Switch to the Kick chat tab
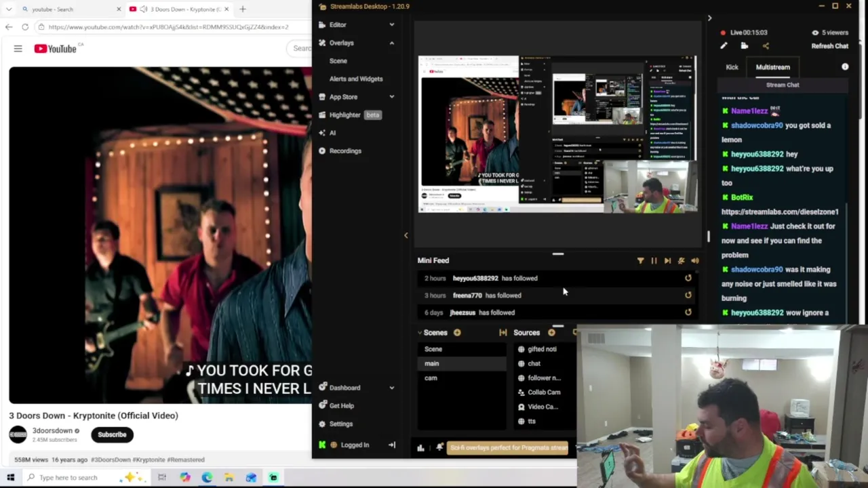Image resolution: width=868 pixels, height=488 pixels. pos(732,67)
